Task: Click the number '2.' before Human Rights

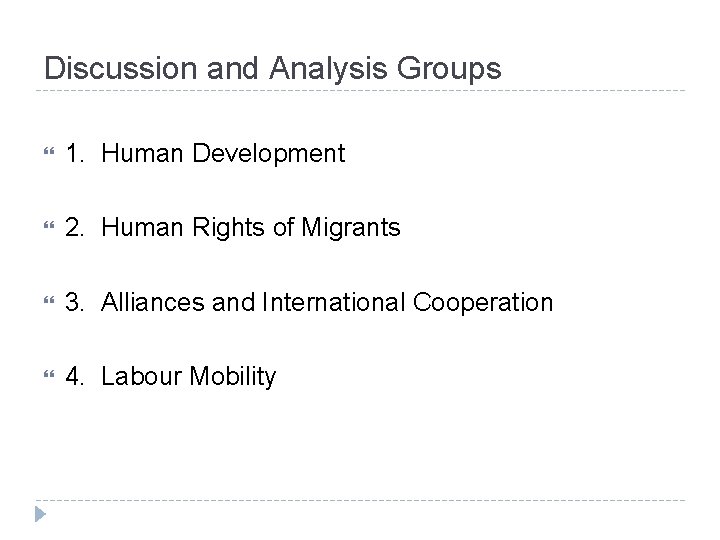Action: (x=76, y=228)
